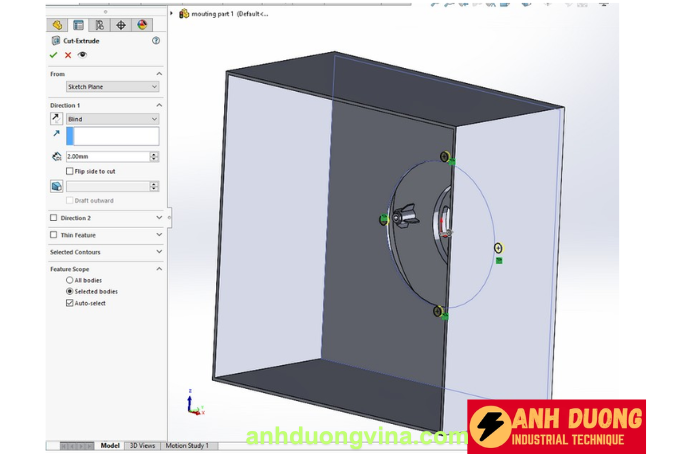This screenshot has width=680, height=454.
Task: Switch to the PropertyManager tab icon
Action: (79, 24)
